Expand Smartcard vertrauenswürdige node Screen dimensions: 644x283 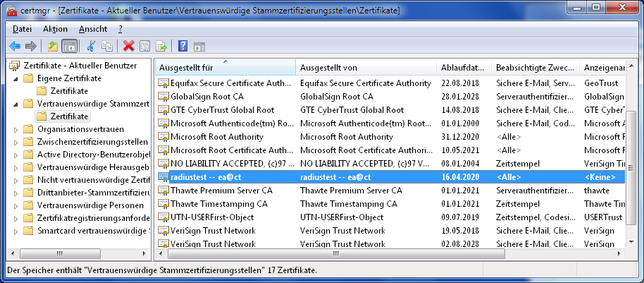click(x=16, y=231)
